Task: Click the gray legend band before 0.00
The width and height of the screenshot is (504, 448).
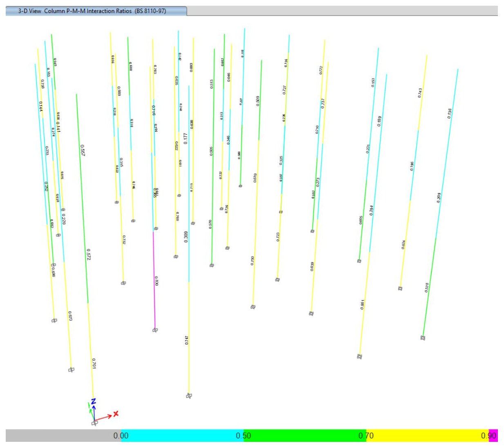Action: click(63, 435)
